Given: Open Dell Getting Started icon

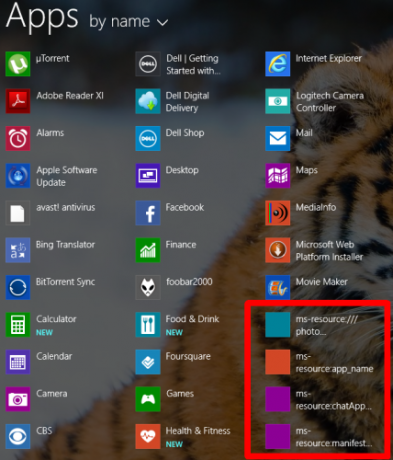Looking at the screenshot, I should (x=148, y=64).
